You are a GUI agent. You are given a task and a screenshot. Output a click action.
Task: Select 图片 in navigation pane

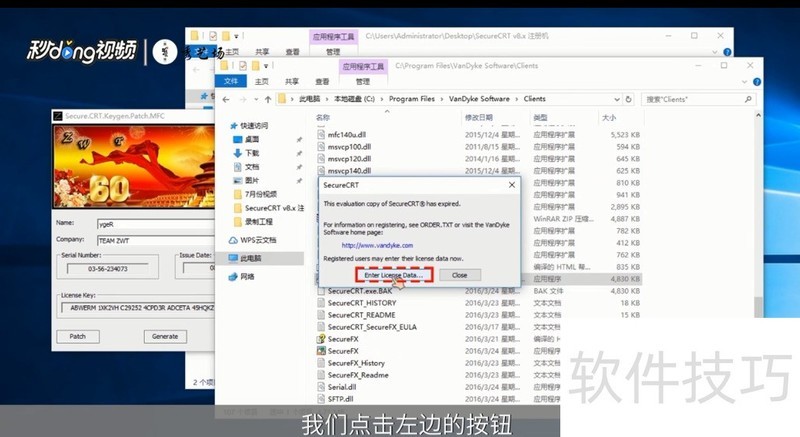coord(252,181)
